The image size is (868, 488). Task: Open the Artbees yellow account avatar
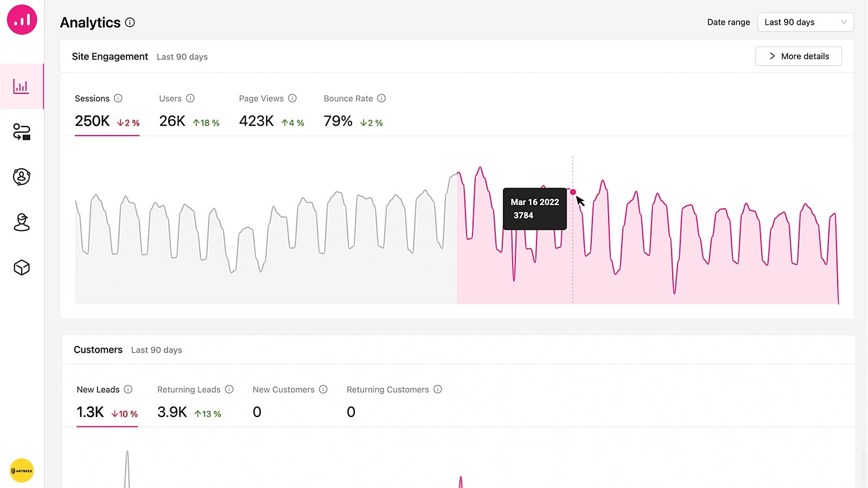tap(22, 471)
